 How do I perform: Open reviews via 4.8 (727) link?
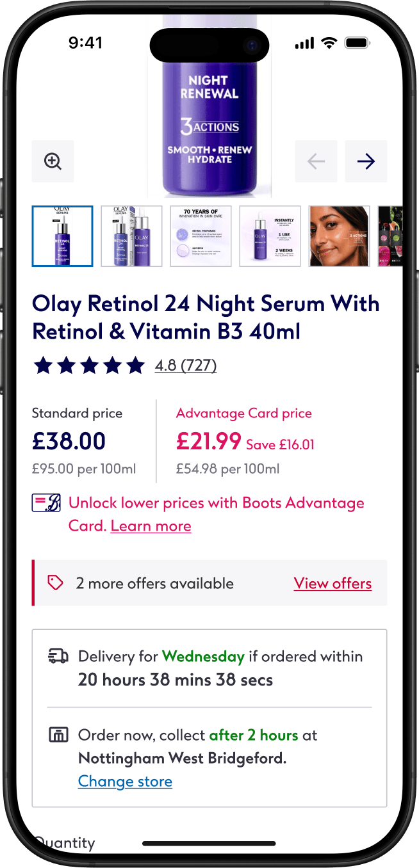coord(186,366)
